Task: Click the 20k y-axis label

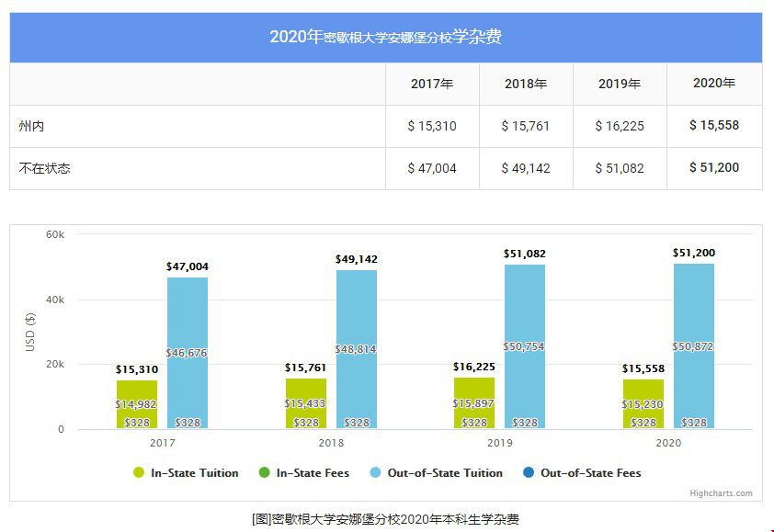Action: coord(55,364)
